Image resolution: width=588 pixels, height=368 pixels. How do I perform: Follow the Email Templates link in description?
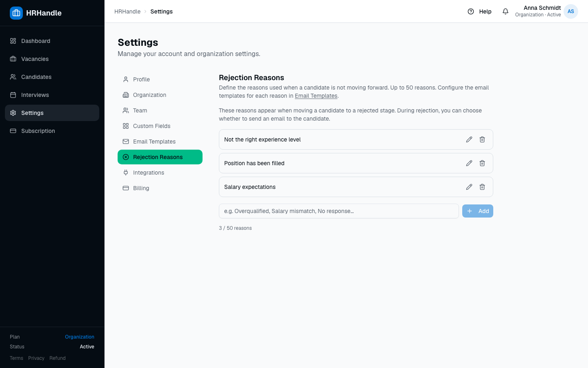[316, 96]
